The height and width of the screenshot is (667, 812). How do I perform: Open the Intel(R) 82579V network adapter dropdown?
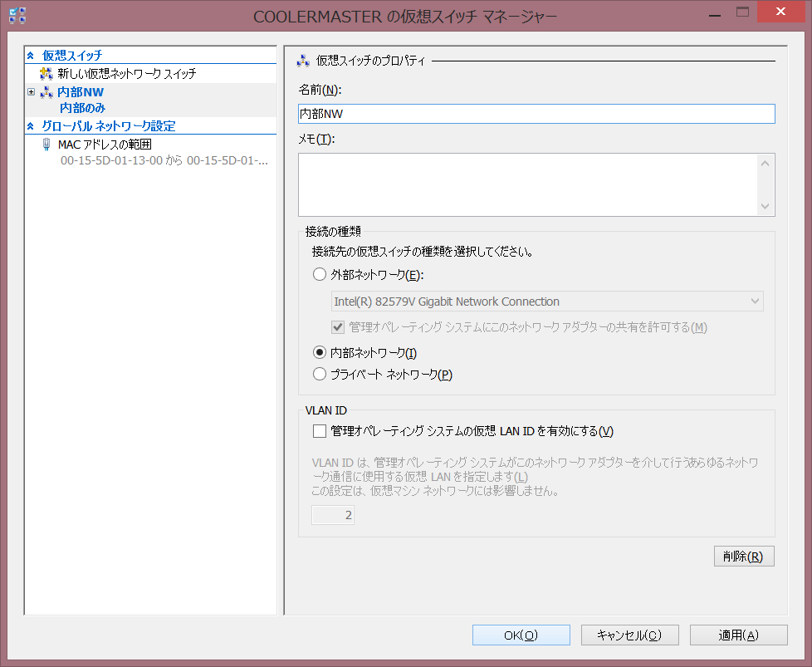pos(547,302)
